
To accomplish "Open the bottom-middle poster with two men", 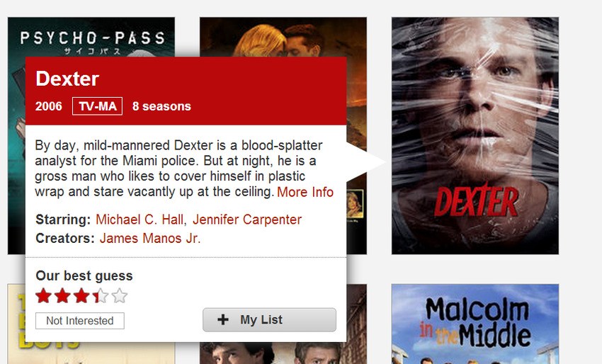I will pos(283,353).
